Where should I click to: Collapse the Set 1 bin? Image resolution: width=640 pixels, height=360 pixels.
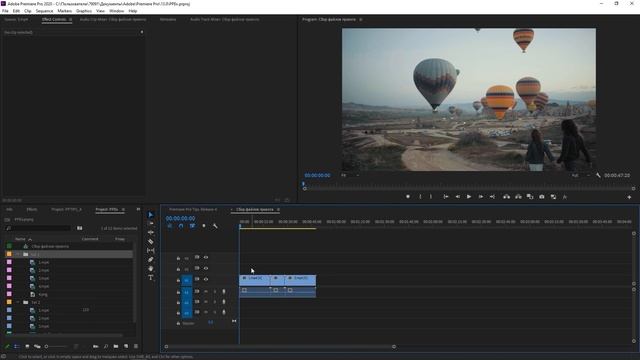tap(18, 254)
